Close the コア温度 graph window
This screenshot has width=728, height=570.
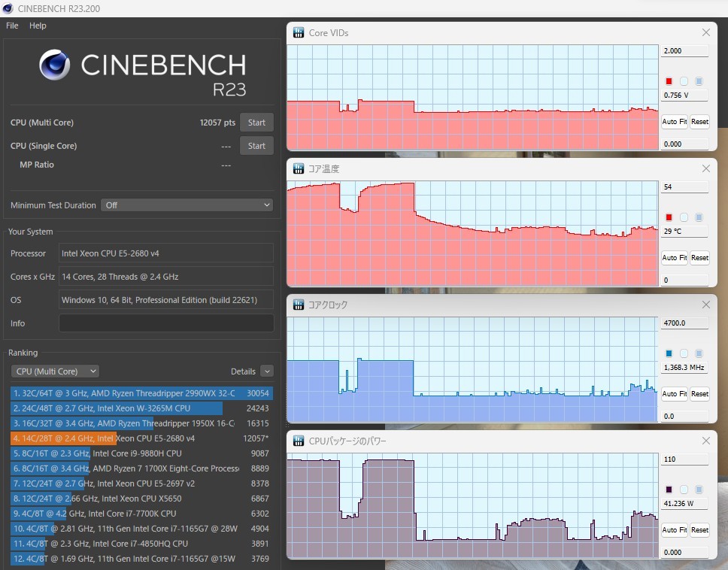coord(705,168)
